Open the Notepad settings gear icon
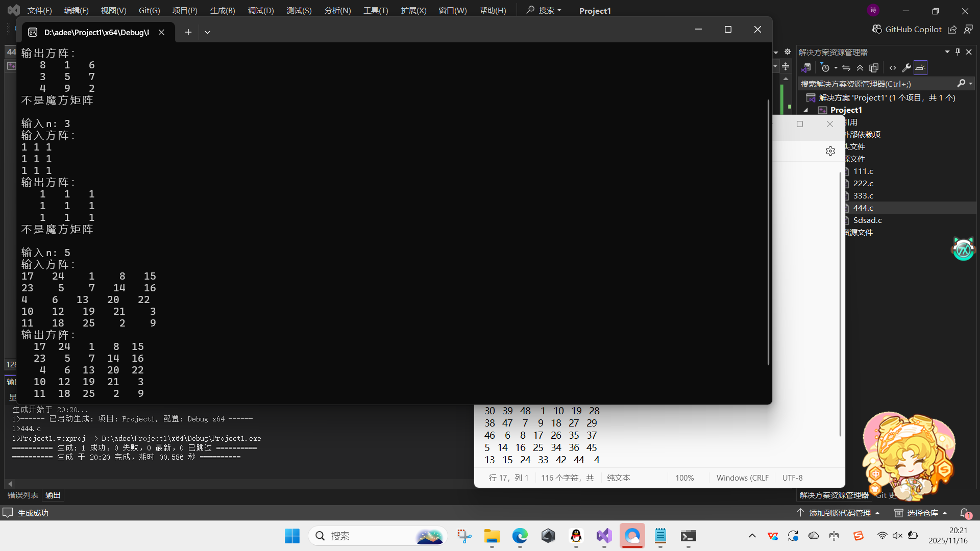The image size is (980, 551). pyautogui.click(x=830, y=151)
